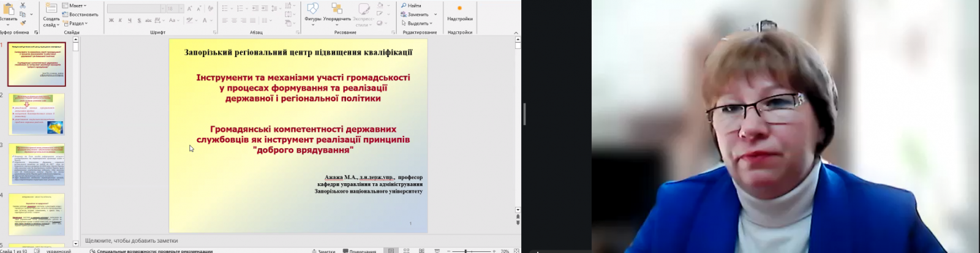The width and height of the screenshot is (980, 253).
Task: Toggle italic К formatting
Action: tap(120, 20)
